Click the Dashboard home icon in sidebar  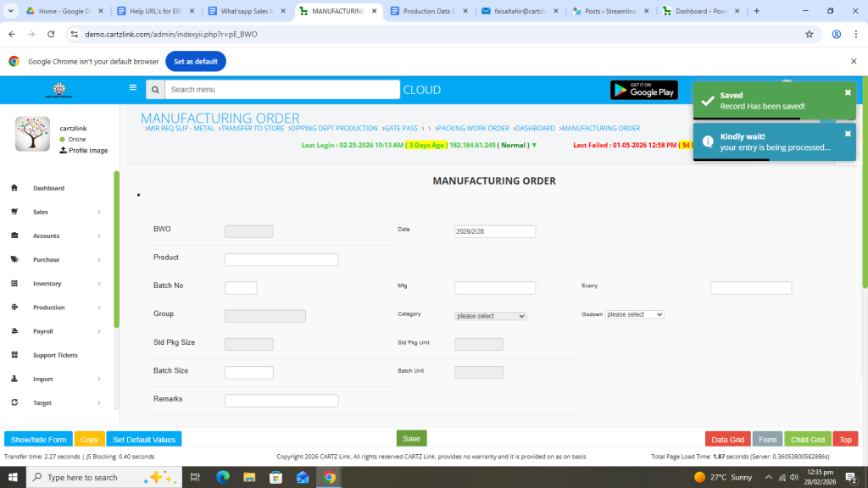[14, 188]
